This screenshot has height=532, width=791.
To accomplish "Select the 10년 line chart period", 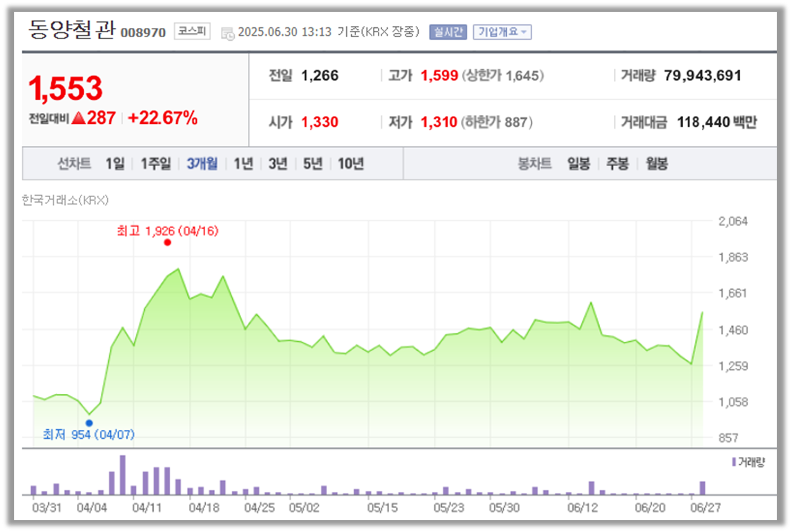I will pos(351,164).
